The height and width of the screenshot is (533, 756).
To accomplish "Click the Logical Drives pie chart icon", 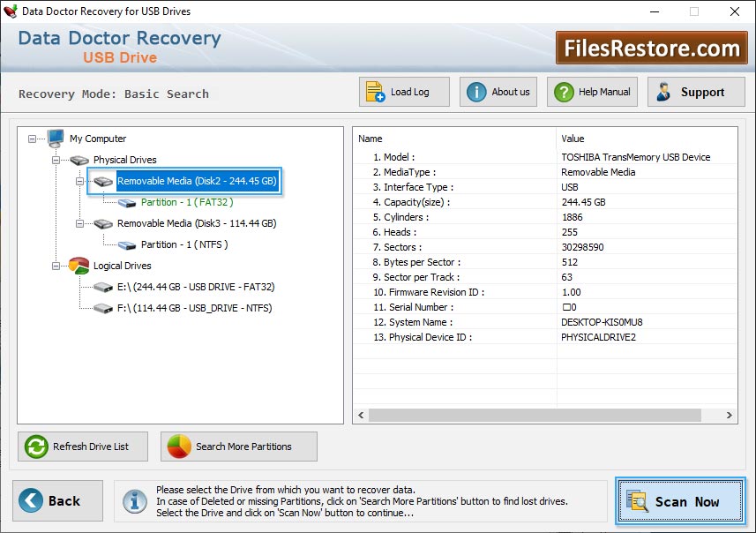I will tap(79, 266).
